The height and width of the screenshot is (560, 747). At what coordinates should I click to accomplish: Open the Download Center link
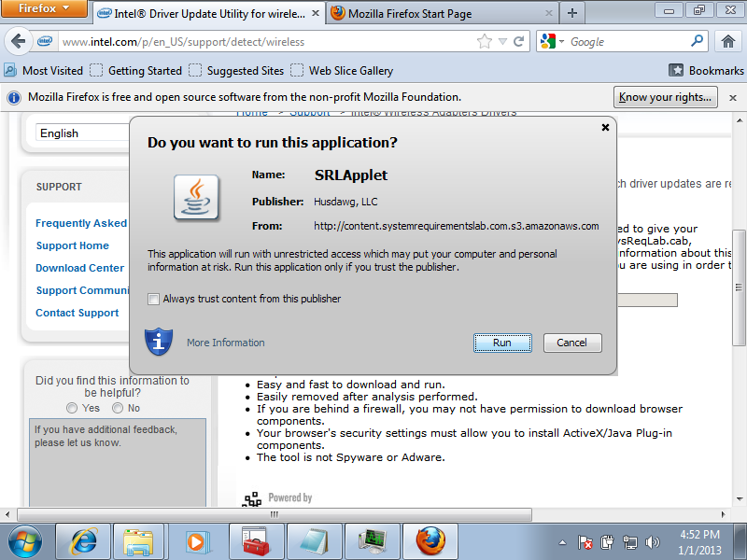click(x=79, y=268)
